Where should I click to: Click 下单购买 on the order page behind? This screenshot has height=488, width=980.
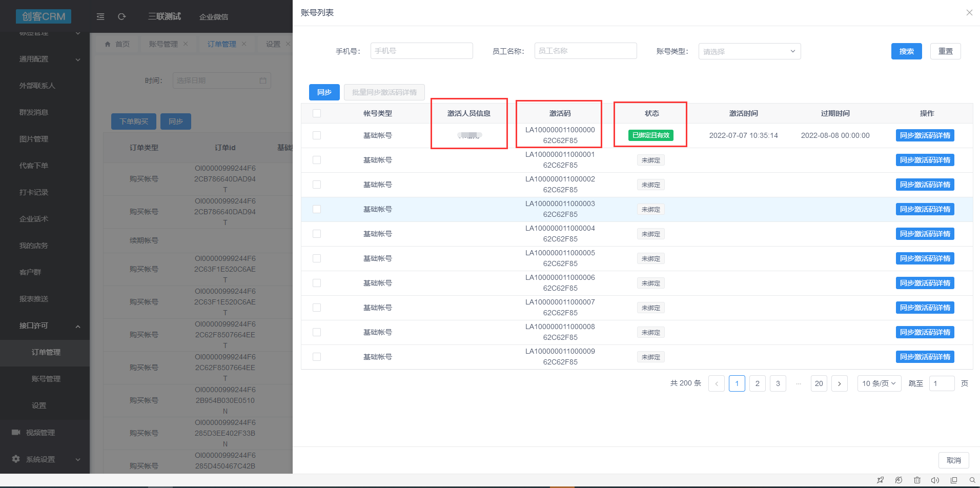[x=134, y=121]
